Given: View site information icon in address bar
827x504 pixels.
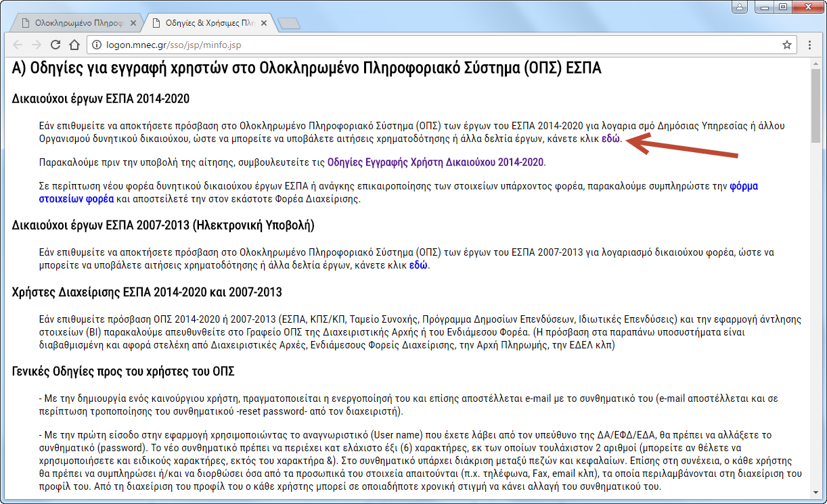Looking at the screenshot, I should point(96,45).
